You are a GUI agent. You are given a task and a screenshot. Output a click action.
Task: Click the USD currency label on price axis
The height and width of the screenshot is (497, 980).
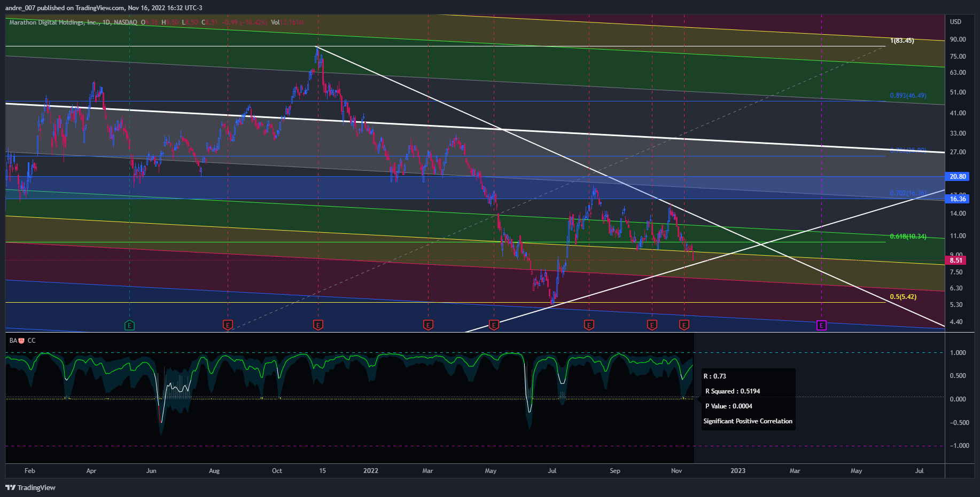coord(955,22)
